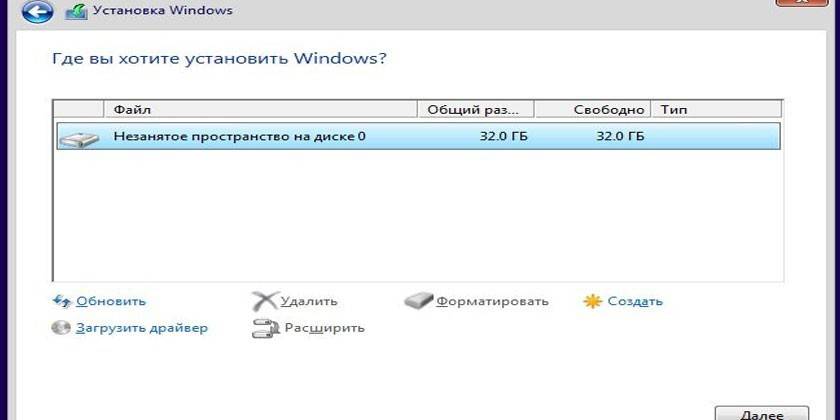Choose the Удалить link text
The height and width of the screenshot is (420, 840).
point(309,301)
